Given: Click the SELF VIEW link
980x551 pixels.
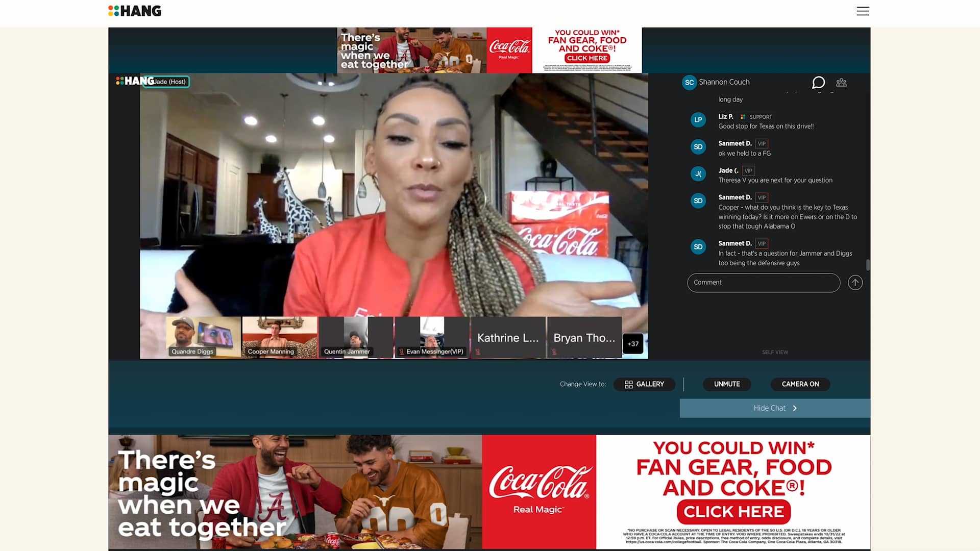Looking at the screenshot, I should (x=775, y=352).
